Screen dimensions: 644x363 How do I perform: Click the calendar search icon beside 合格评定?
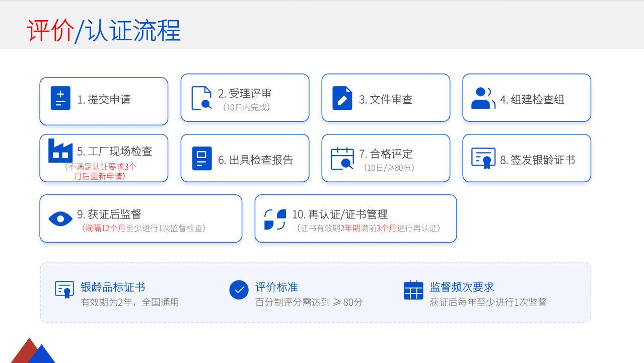pos(342,158)
